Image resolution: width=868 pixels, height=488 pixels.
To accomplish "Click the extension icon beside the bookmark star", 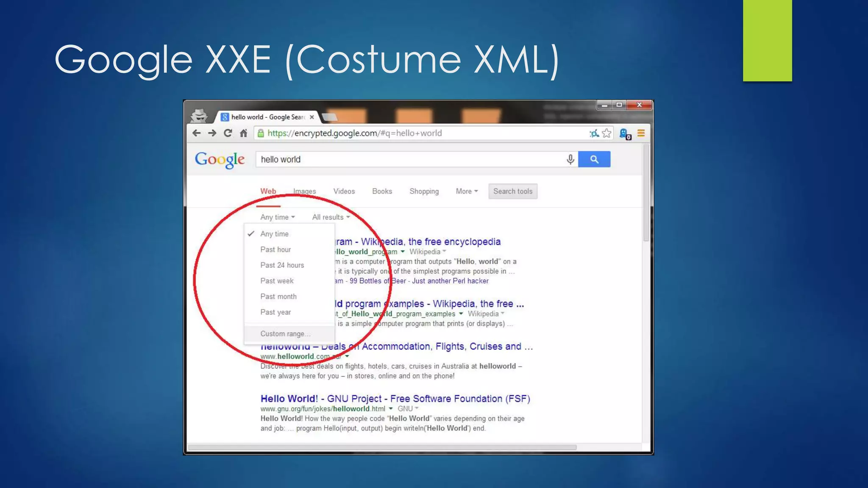I will (x=594, y=133).
